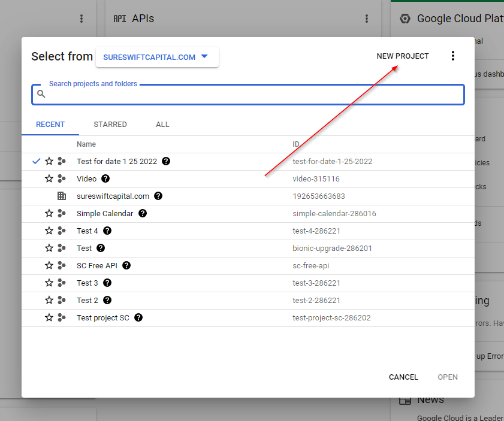The image size is (504, 421).
Task: Click the organization icon for sureswiftcapital.com
Action: pyautogui.click(x=62, y=196)
